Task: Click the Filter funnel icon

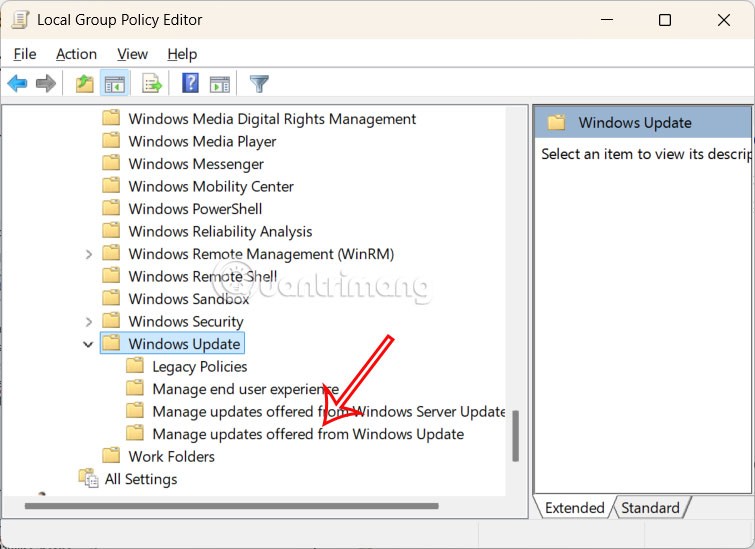Action: (259, 84)
